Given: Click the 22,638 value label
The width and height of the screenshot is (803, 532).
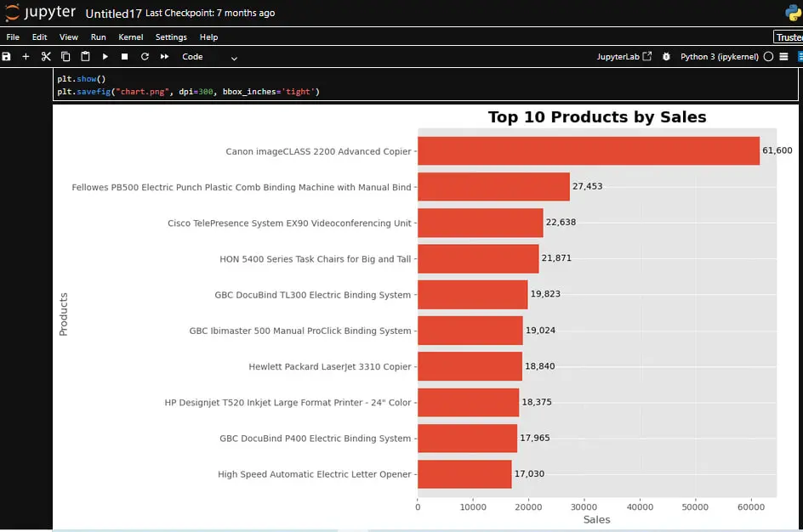Looking at the screenshot, I should click(x=561, y=222).
